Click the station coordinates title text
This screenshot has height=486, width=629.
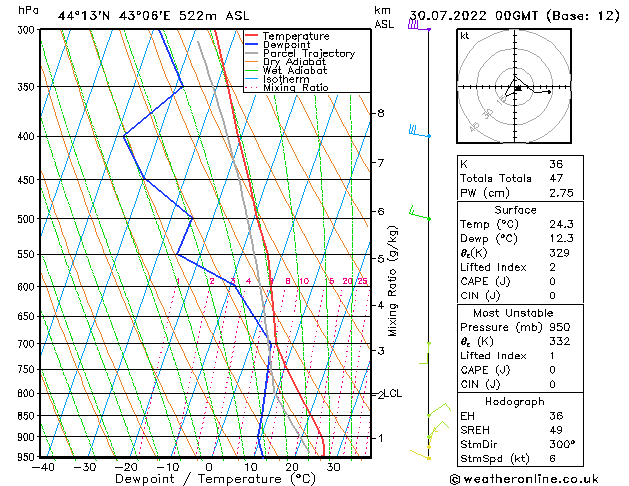pyautogui.click(x=154, y=16)
